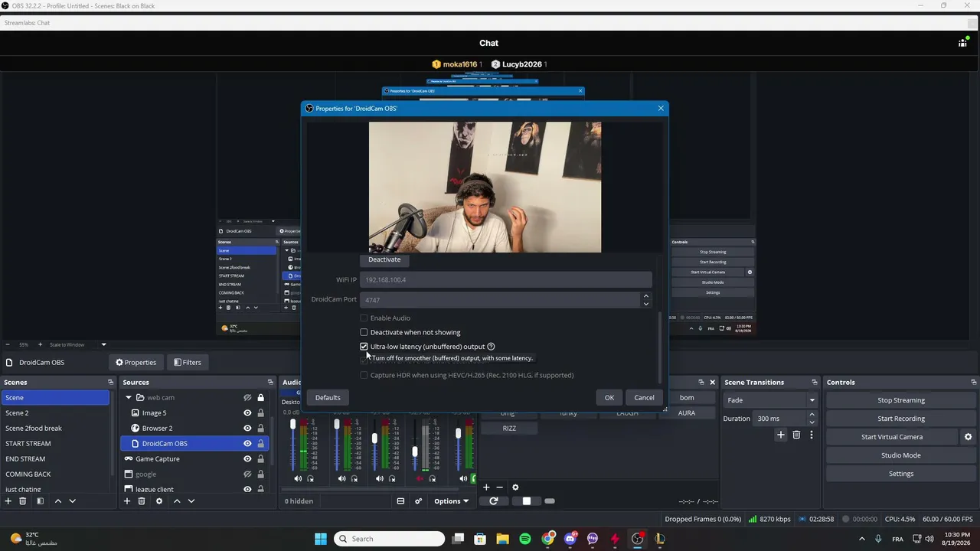
Task: Open source properties gear in Sources toolbar
Action: pos(159,501)
